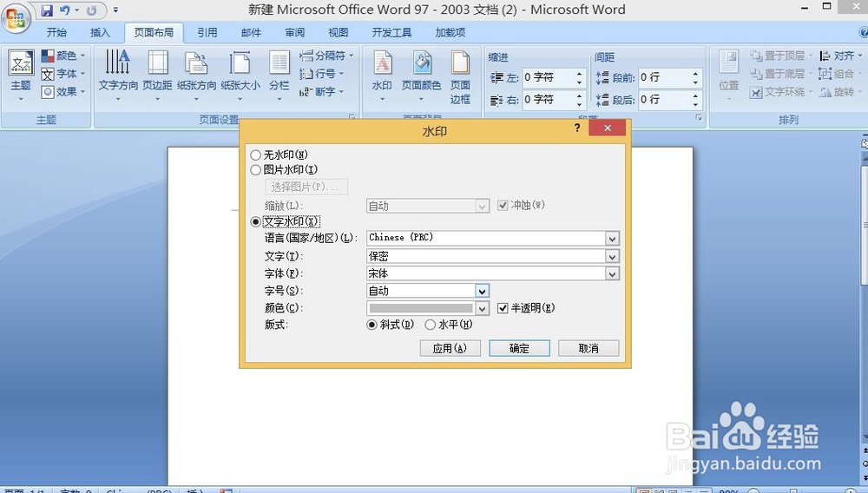Open the 主题 themes gallery
868x493 pixels.
[x=21, y=76]
